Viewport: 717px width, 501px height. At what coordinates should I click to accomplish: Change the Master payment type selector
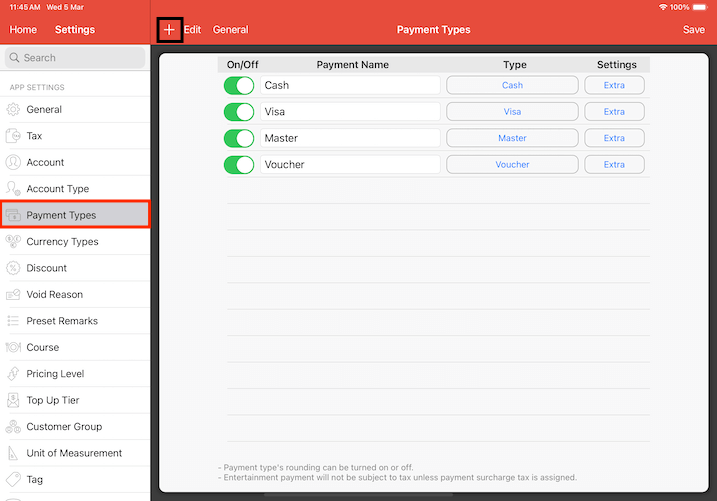512,138
